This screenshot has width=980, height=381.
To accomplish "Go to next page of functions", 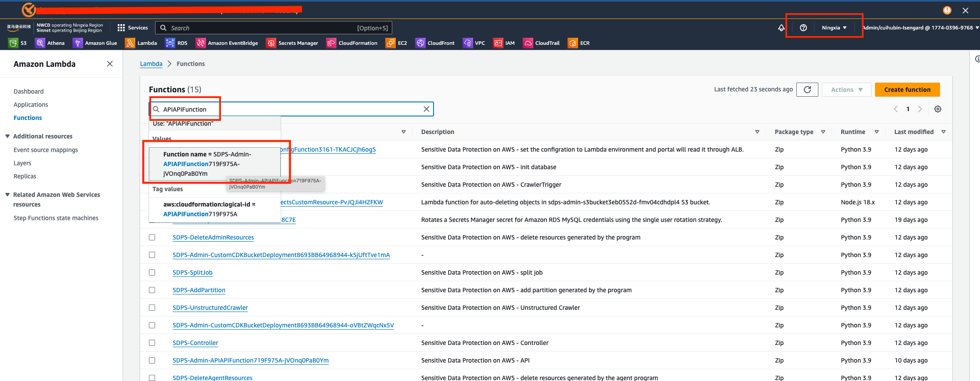I will point(920,109).
